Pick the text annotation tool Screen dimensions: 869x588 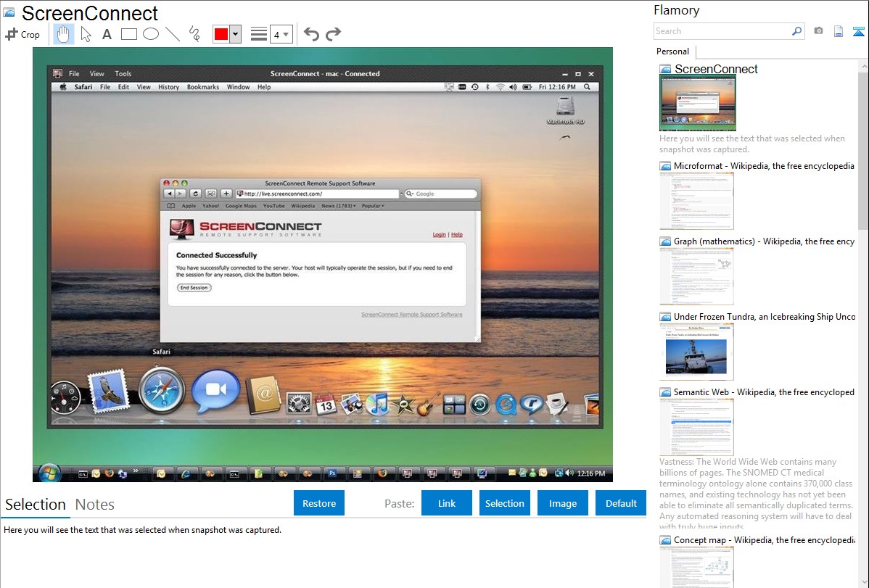point(107,34)
